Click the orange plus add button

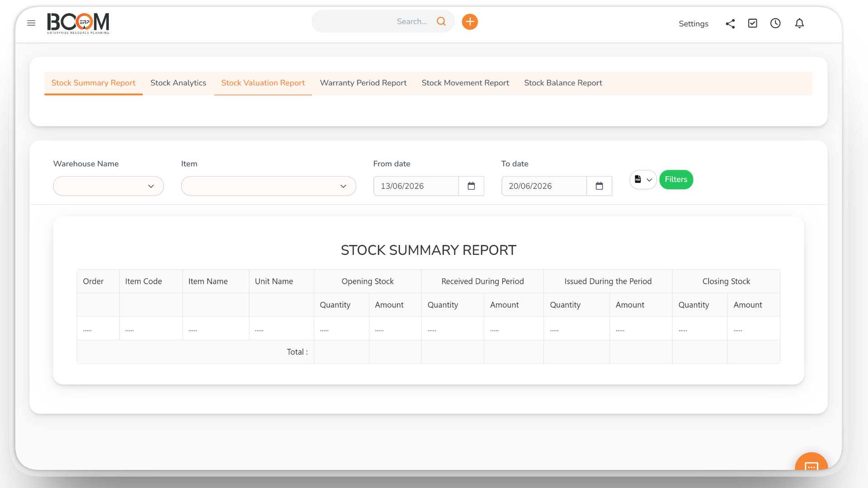(x=470, y=22)
